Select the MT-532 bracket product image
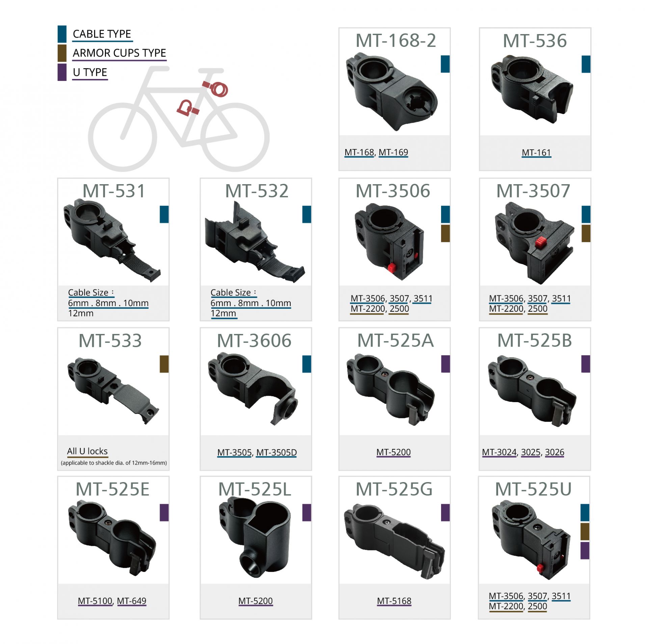 254,242
